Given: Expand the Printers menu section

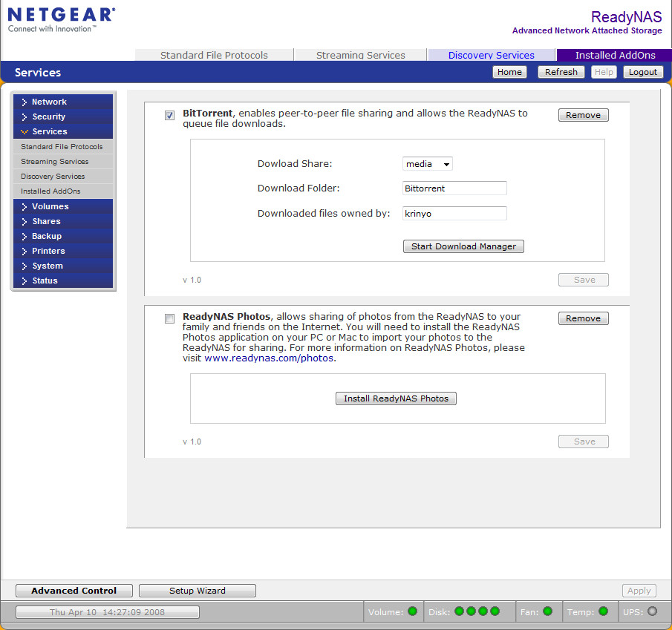Looking at the screenshot, I should coord(63,251).
